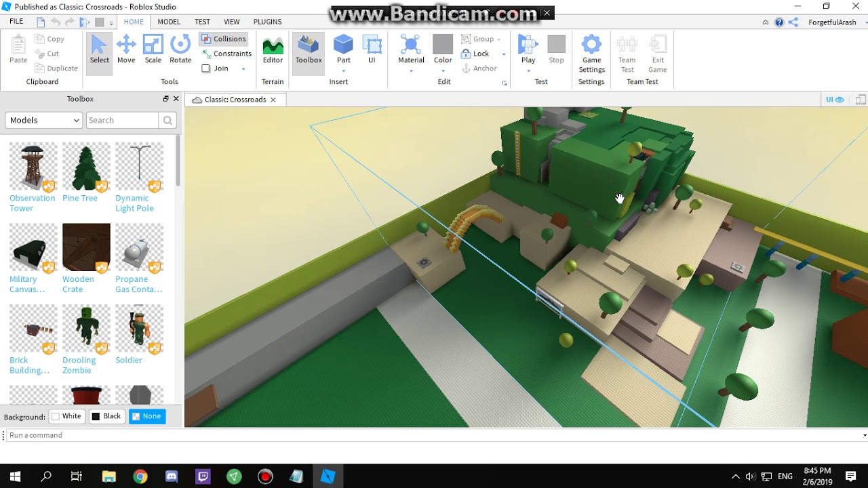Image resolution: width=868 pixels, height=488 pixels.
Task: Expand the Play mode dropdown arrow
Action: (x=528, y=70)
